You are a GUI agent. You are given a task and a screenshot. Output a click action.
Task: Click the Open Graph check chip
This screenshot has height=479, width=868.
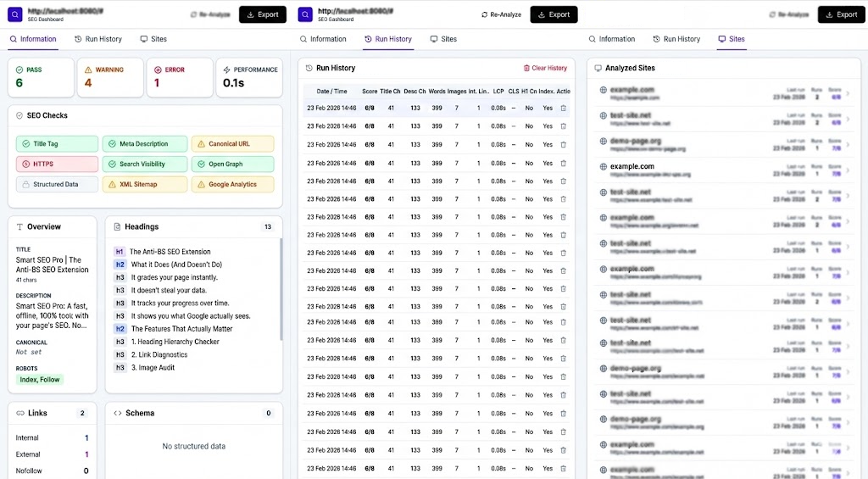[232, 164]
